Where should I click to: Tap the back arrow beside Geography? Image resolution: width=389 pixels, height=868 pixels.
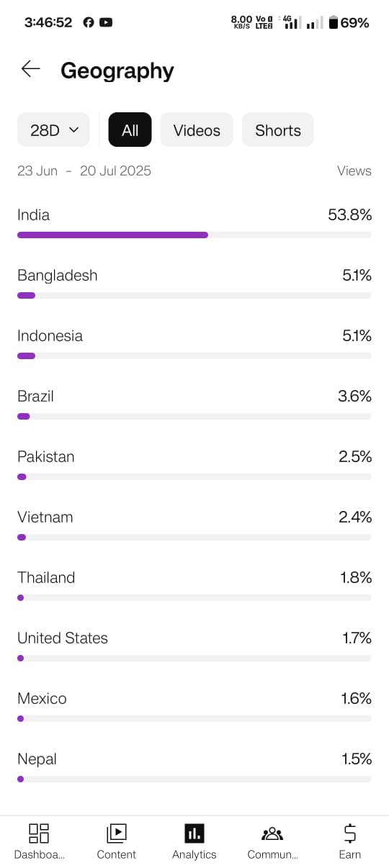point(30,69)
